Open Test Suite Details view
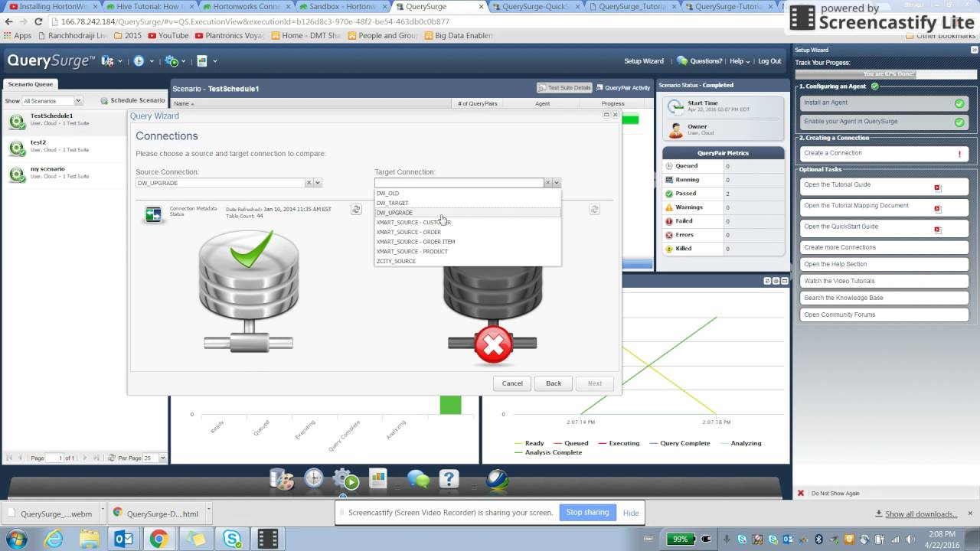The image size is (980, 551). 564,88
